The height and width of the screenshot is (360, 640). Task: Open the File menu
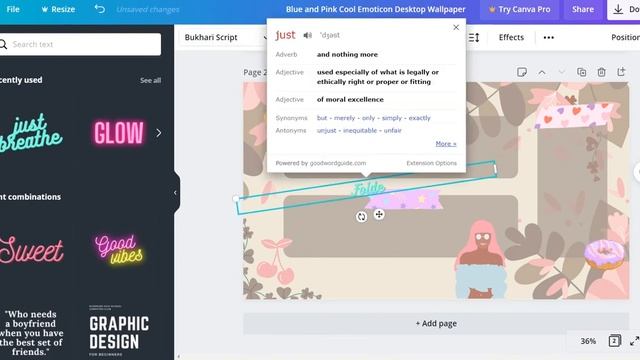(13, 9)
